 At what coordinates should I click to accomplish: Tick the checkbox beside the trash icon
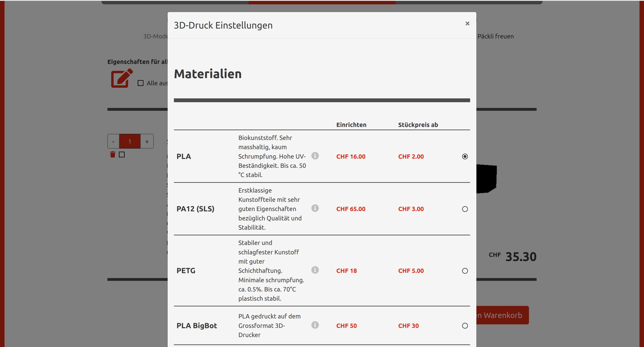tap(122, 155)
